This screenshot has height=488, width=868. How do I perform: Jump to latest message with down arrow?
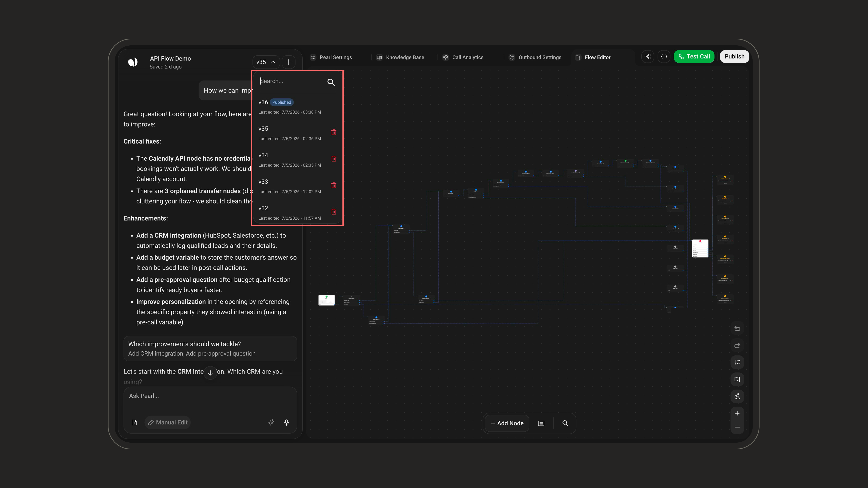tap(210, 373)
